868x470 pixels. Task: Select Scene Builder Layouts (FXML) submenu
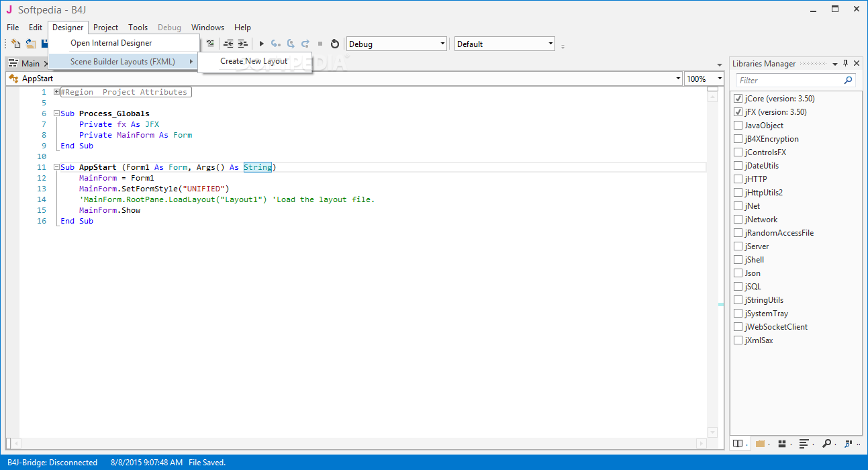124,61
